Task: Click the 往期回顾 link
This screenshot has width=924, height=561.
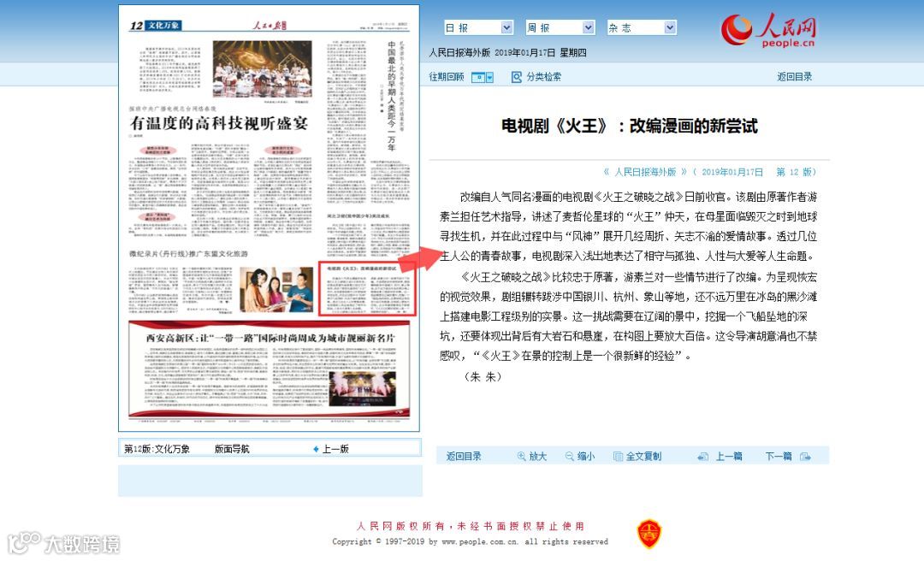Action: click(x=446, y=77)
